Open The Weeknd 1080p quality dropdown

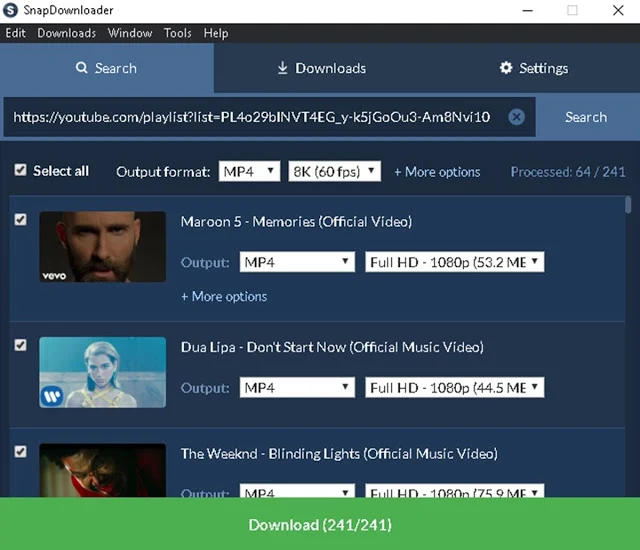(455, 491)
